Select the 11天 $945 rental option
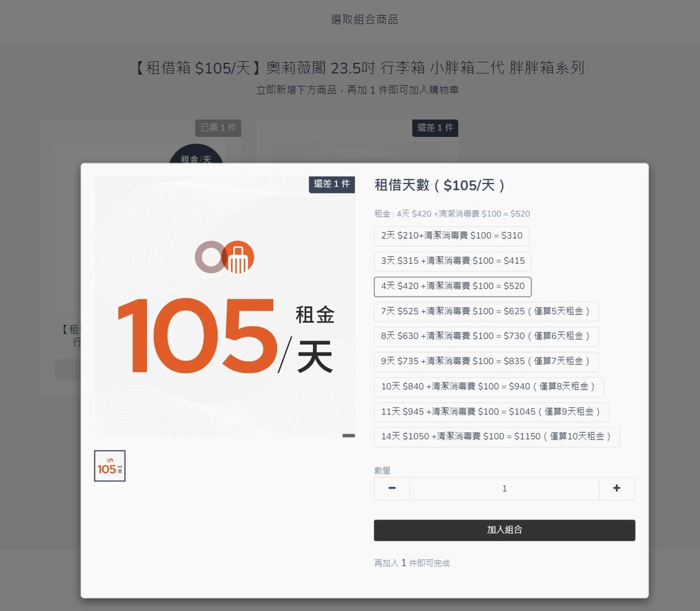This screenshot has height=611, width=700. 491,411
